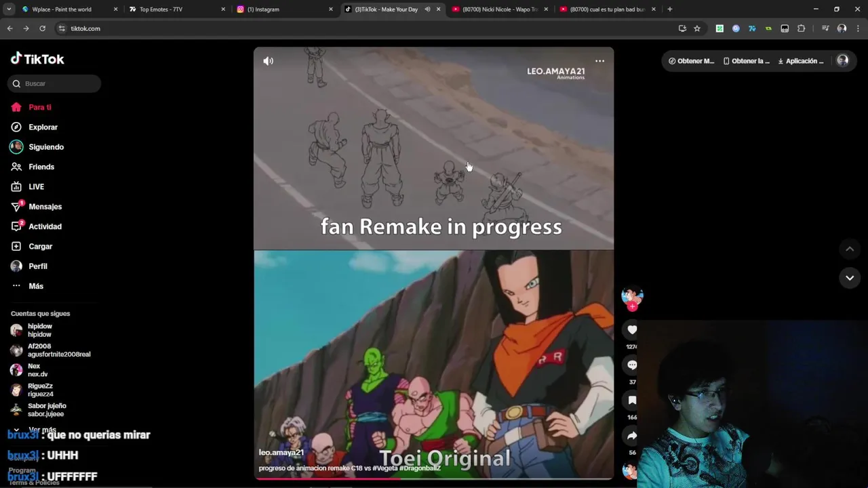Open the 7TV extension icon
This screenshot has width=868, height=488.
pos(752,28)
